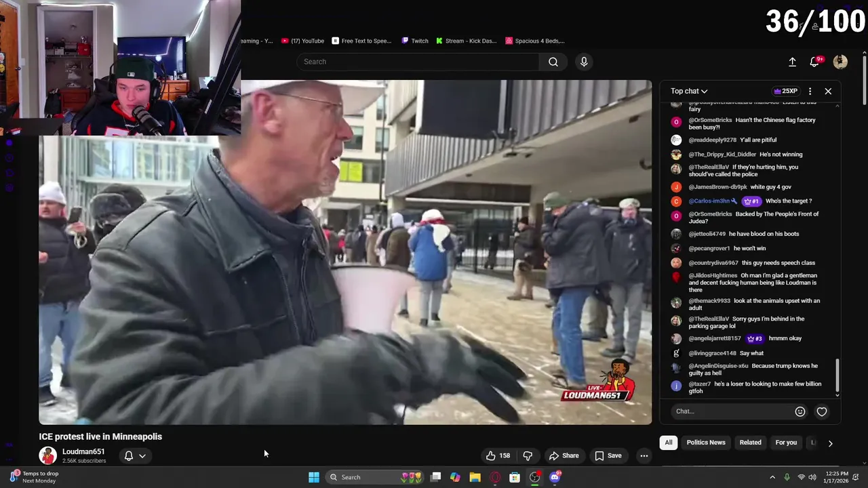Click @tazer7 avatar in chat
Image resolution: width=868 pixels, height=488 pixels.
pyautogui.click(x=676, y=386)
